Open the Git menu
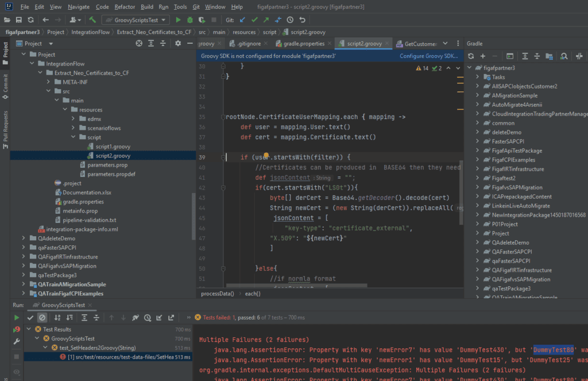The height and width of the screenshot is (381, 588). pos(196,7)
